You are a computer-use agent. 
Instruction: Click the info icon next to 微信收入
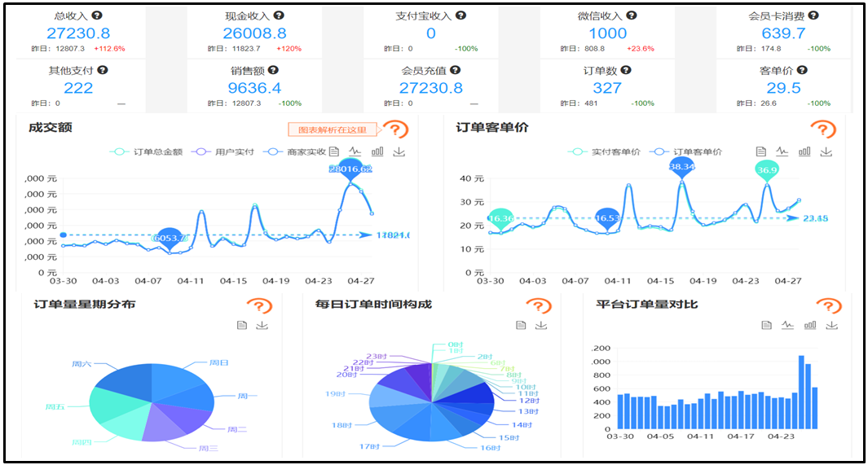632,15
